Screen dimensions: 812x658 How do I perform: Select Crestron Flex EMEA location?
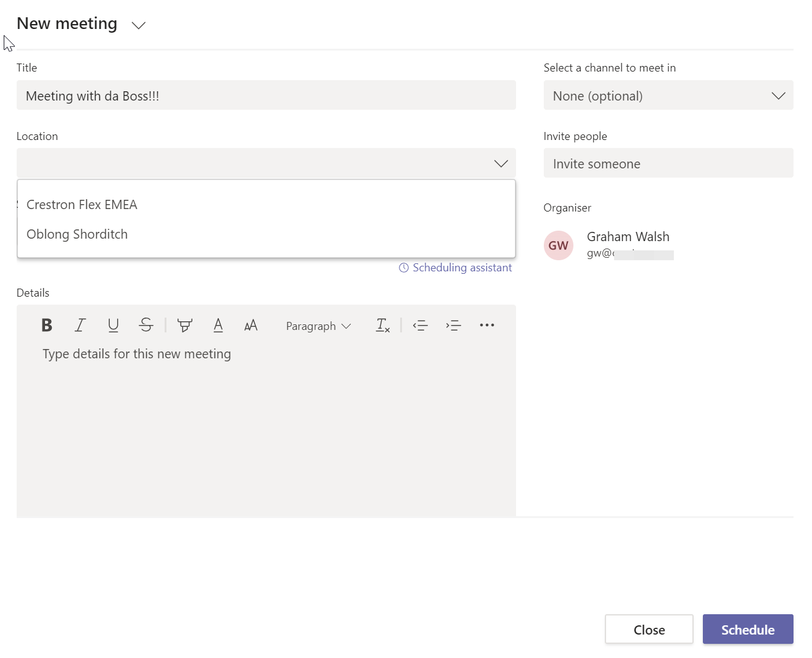(266, 205)
